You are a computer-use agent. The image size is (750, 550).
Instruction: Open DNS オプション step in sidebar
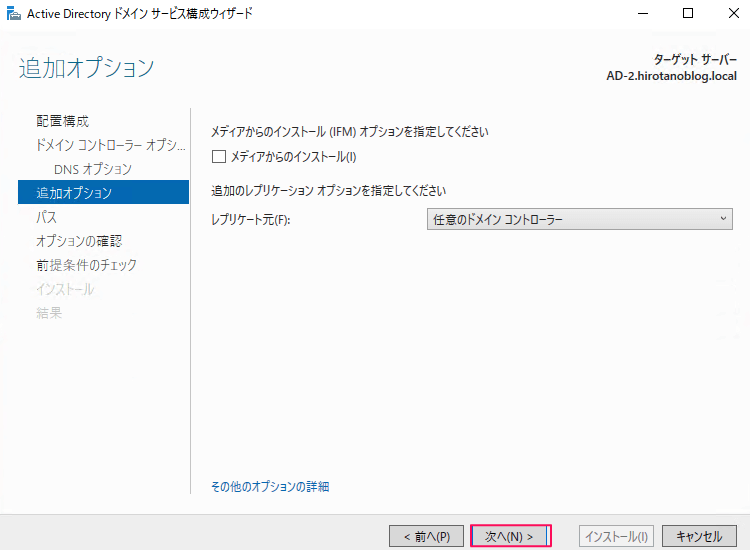(93, 169)
